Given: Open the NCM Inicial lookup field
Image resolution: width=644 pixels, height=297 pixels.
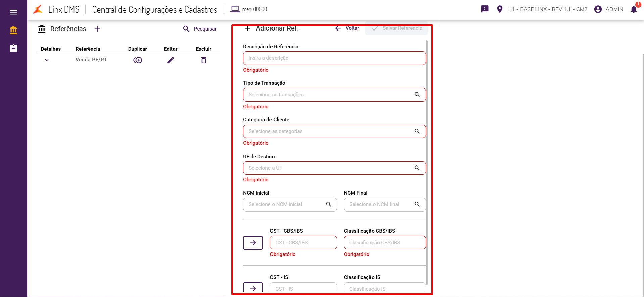Looking at the screenshot, I should coord(290,204).
